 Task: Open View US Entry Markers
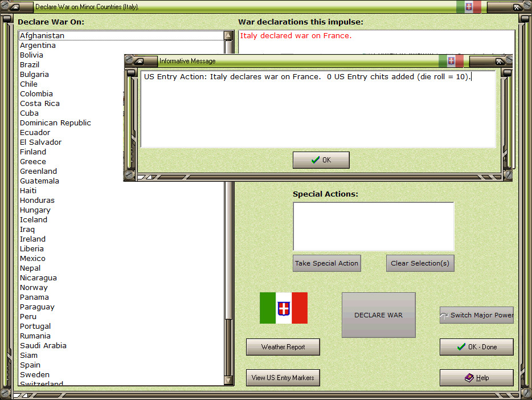tap(283, 378)
